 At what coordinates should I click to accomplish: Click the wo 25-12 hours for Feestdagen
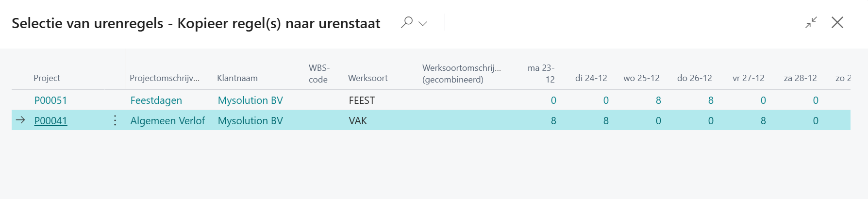[x=658, y=100]
